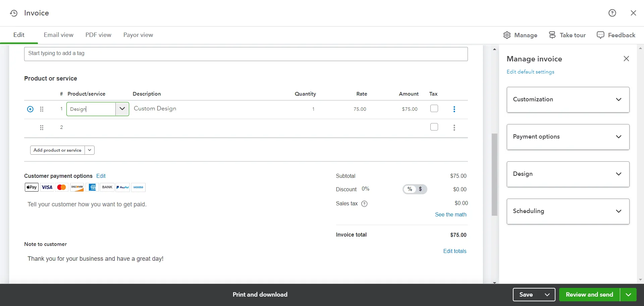Screen dimensions: 644x306
Task: Switch discount to dollar amount
Action: click(x=421, y=189)
